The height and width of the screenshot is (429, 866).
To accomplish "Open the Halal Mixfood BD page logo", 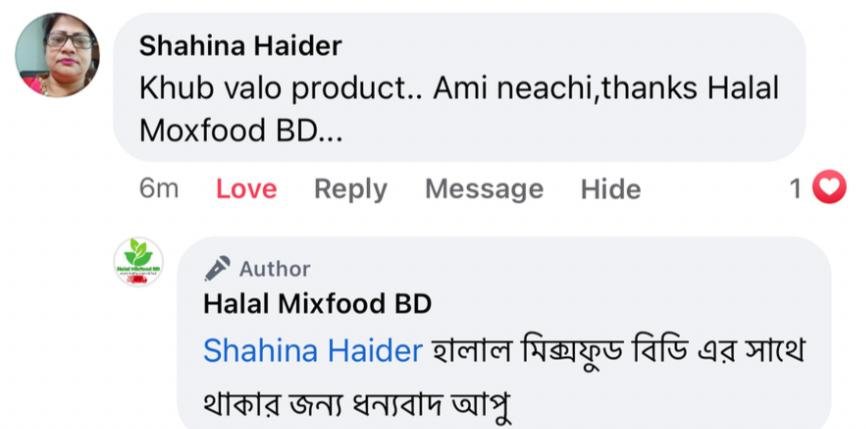I will tap(138, 262).
